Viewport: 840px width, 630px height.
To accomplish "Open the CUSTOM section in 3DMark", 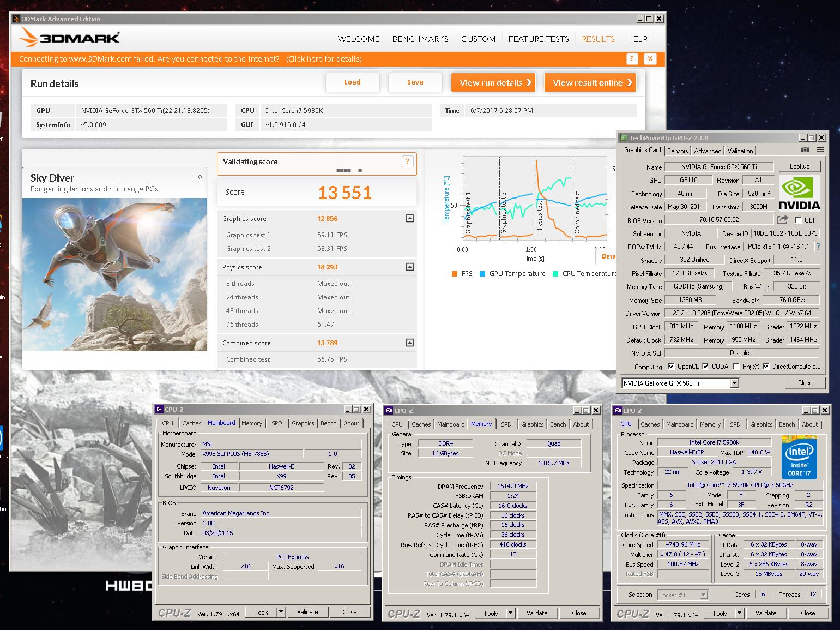I will tap(478, 39).
